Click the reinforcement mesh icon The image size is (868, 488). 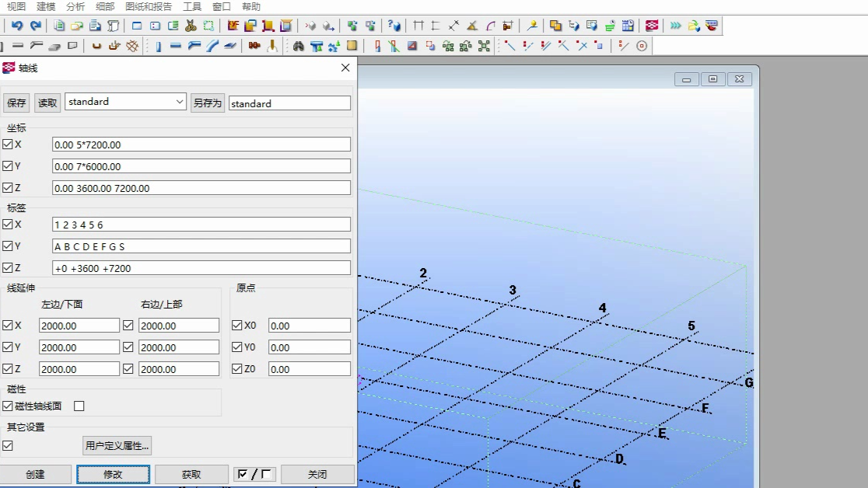(132, 46)
